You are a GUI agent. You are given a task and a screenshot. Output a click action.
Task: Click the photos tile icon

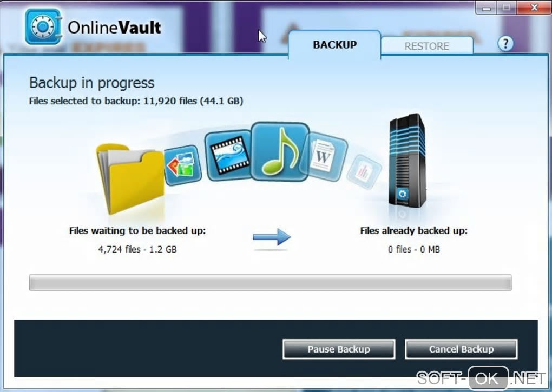182,165
